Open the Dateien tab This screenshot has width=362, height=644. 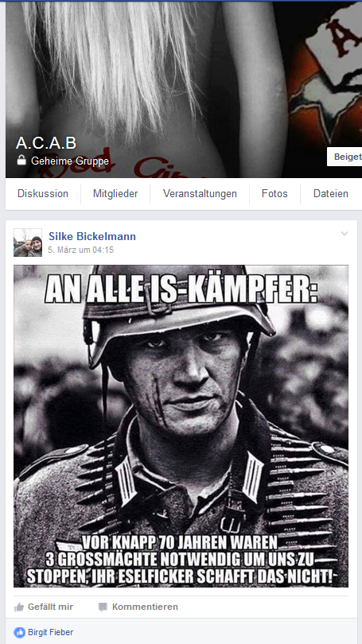(331, 193)
